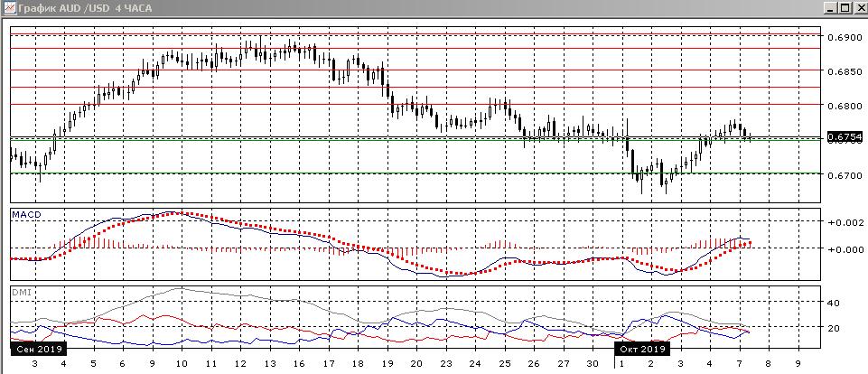Viewport: 868px width, 374px height.
Task: Click the 20 level on DMI scale
Action: coord(834,329)
